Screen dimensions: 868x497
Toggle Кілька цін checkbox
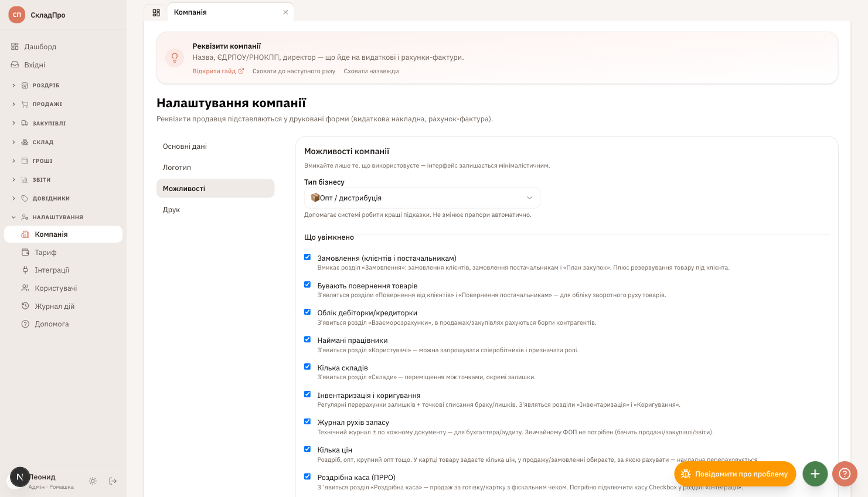point(307,449)
